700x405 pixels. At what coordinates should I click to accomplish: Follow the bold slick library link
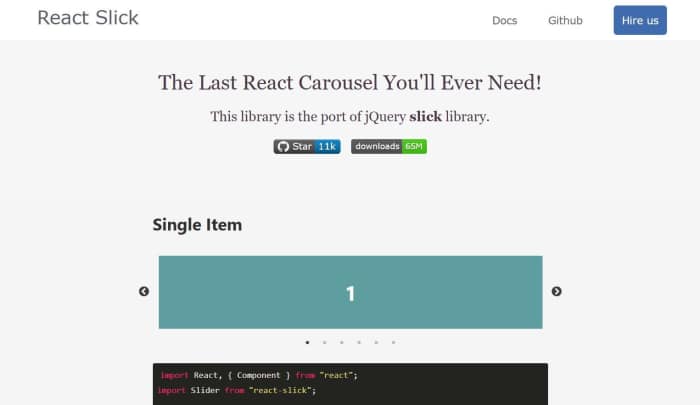pyautogui.click(x=426, y=117)
